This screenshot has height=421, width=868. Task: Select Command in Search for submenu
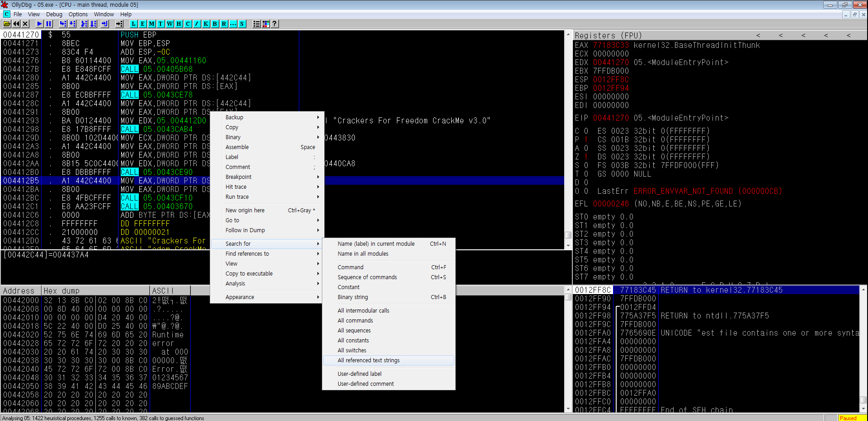[x=389, y=267]
